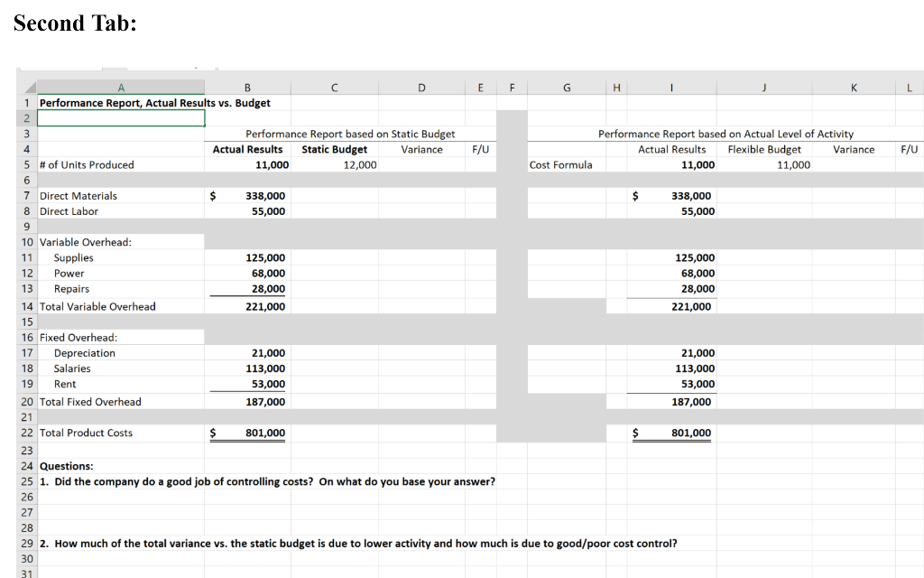Click the 'Flexible Budget' column label
This screenshot has width=924, height=578.
point(764,149)
